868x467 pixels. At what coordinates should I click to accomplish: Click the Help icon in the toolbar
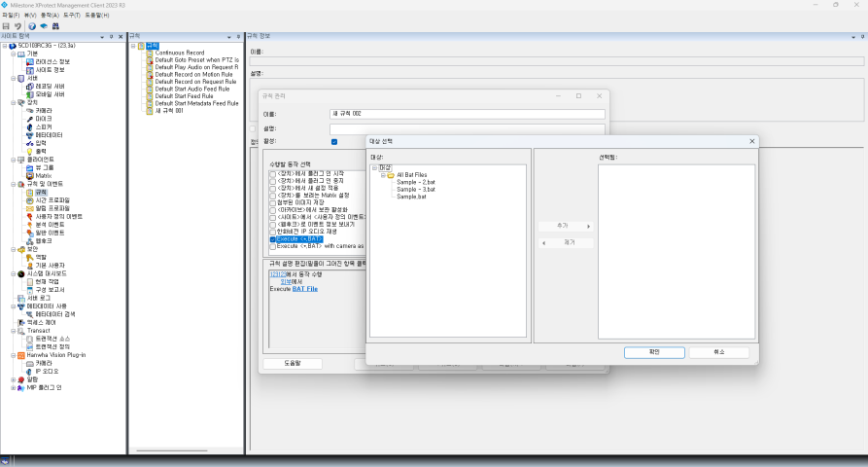(32, 26)
